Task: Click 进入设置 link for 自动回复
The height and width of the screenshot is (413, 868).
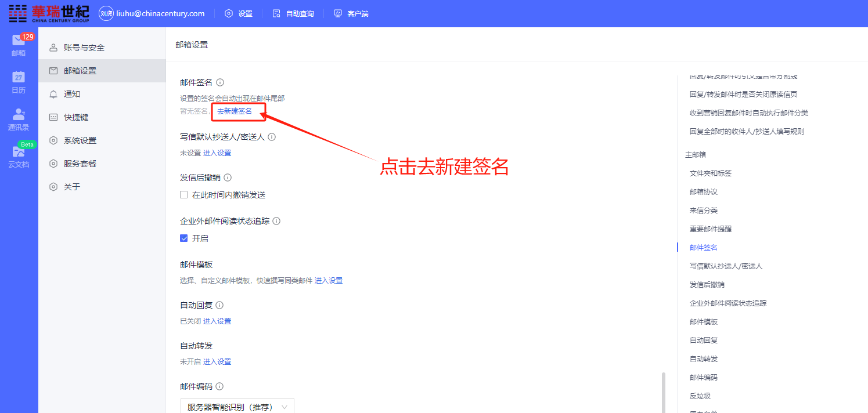Action: coord(217,321)
